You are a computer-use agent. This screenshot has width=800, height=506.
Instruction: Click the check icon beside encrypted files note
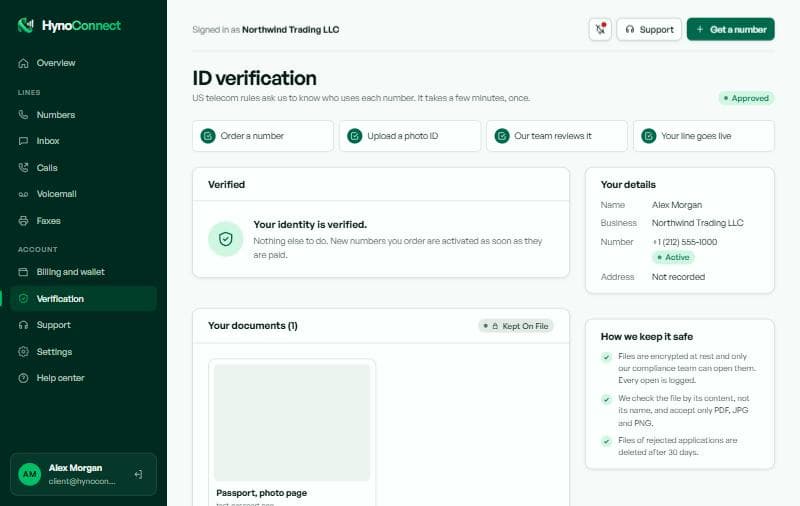(606, 357)
